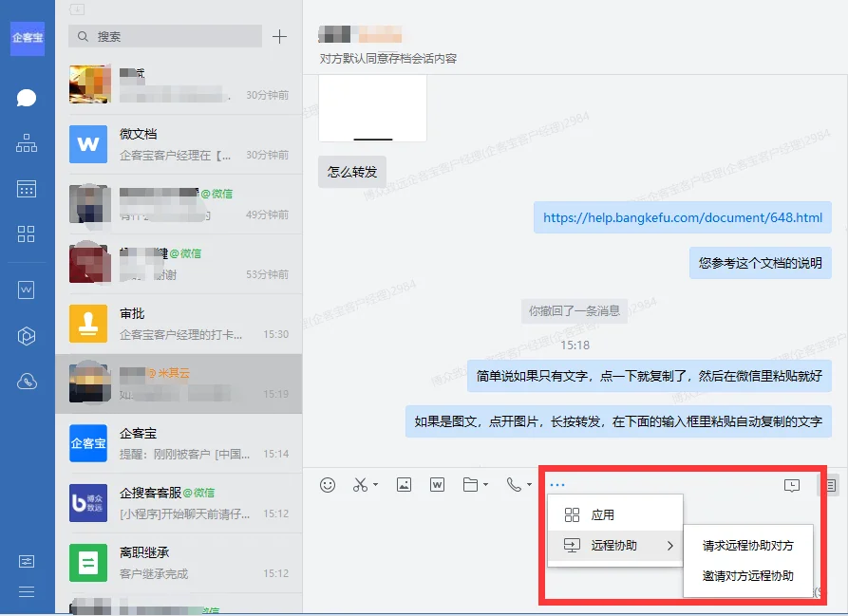The width and height of the screenshot is (848, 616).
Task: Open the hexagon cube icon in sidebar
Action: point(27,336)
